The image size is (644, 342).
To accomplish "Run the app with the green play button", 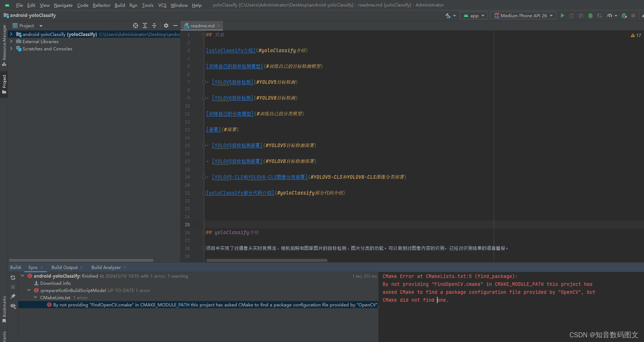I will pos(562,15).
